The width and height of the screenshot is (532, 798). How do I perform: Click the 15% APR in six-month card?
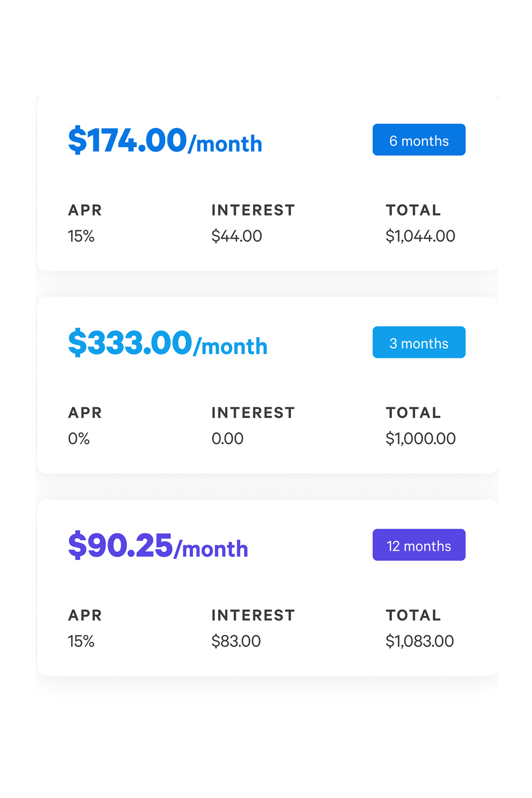coord(81,236)
